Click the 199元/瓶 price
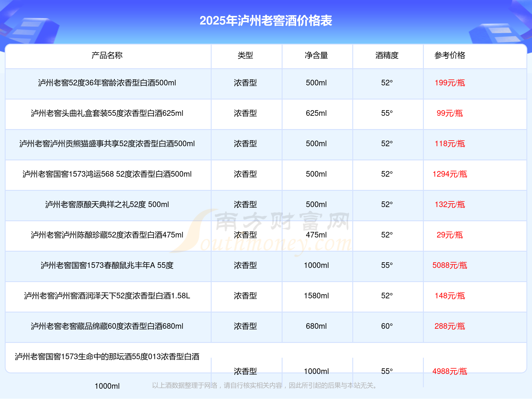 click(450, 83)
